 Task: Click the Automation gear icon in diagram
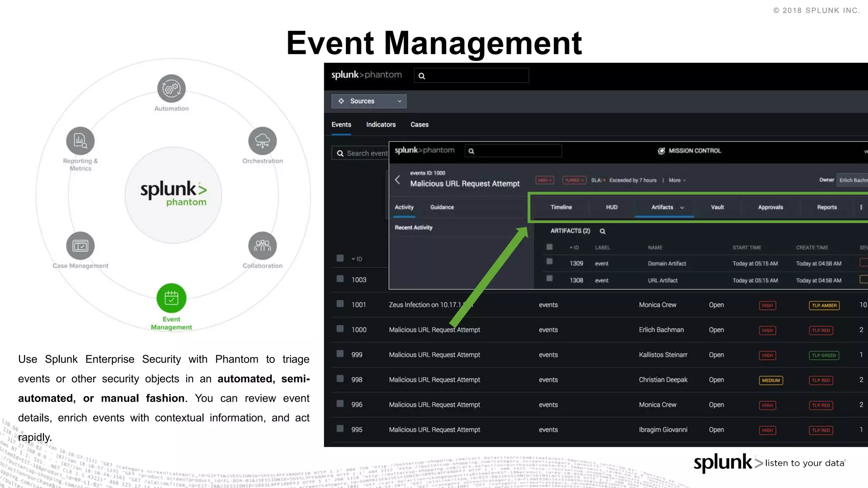tap(171, 89)
